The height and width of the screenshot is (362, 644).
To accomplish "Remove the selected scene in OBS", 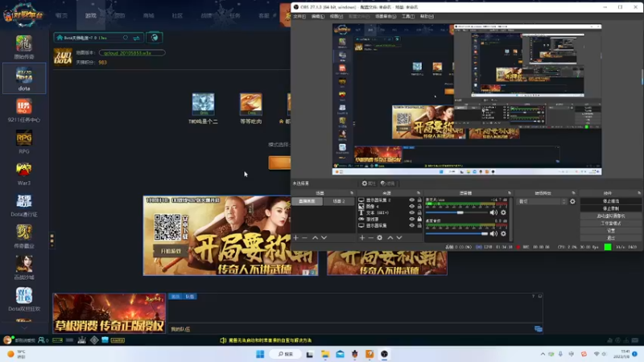I will click(305, 237).
